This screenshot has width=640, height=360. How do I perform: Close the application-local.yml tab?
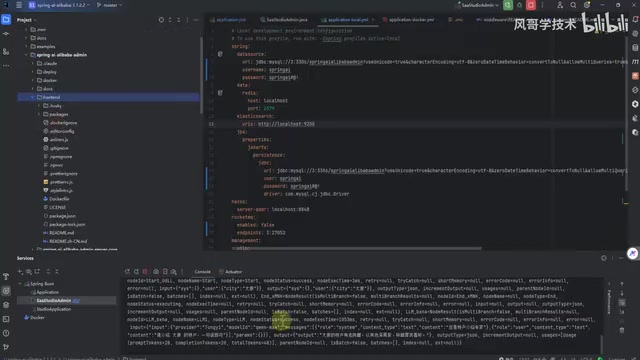(373, 20)
